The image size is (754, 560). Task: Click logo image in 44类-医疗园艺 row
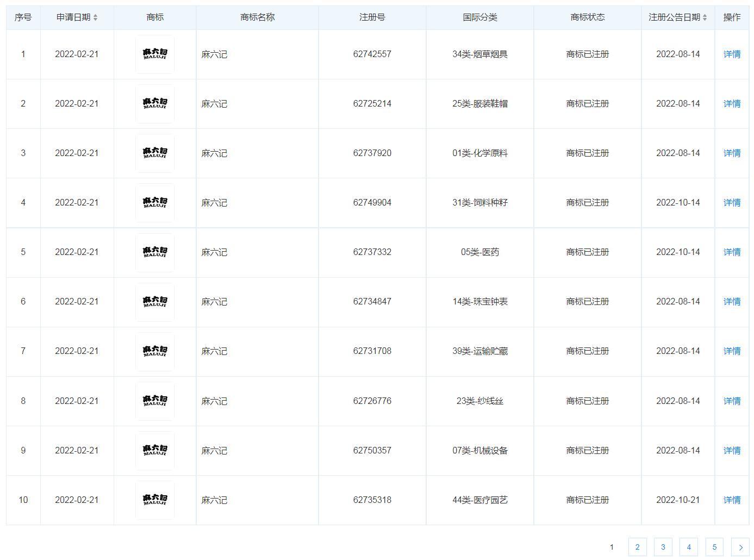(x=155, y=500)
